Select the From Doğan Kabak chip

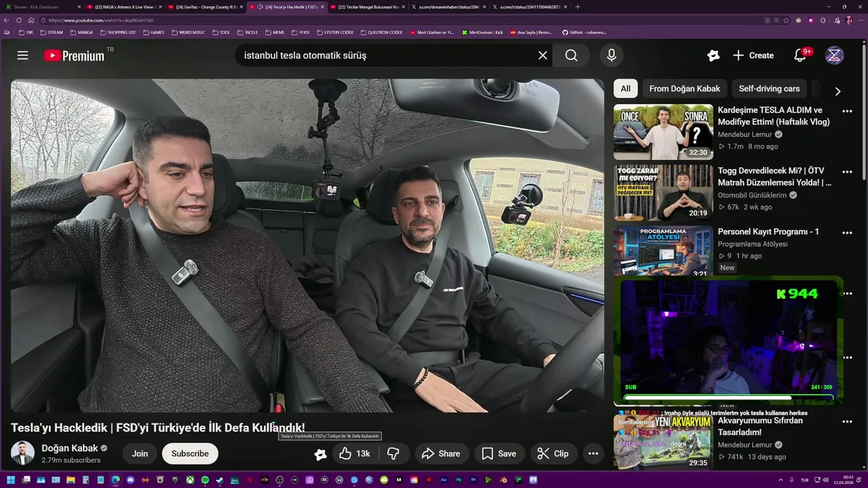[x=684, y=89]
